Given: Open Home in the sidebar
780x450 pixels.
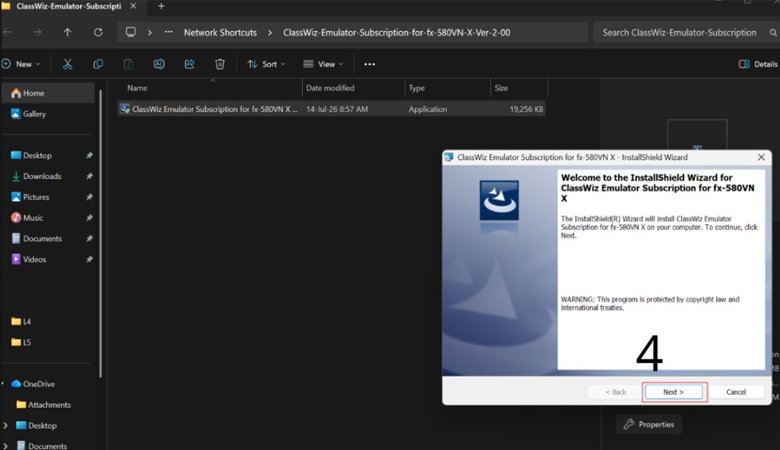Looking at the screenshot, I should point(48,93).
